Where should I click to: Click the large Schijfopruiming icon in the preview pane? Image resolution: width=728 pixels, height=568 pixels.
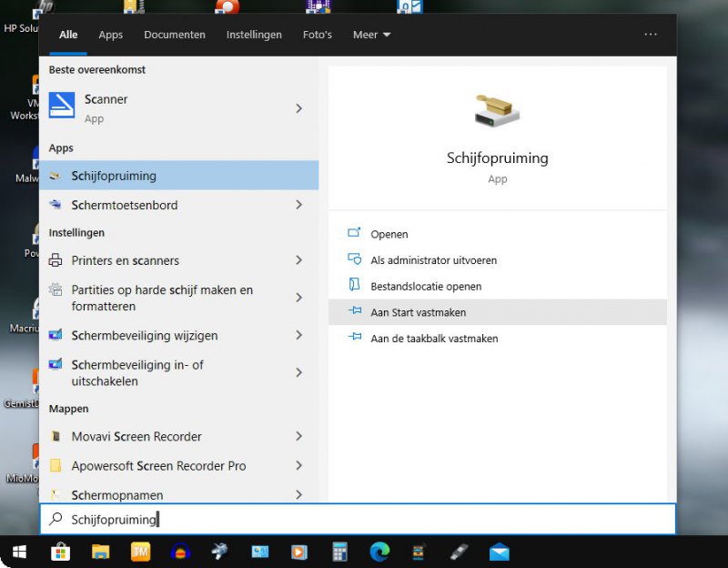pyautogui.click(x=497, y=111)
